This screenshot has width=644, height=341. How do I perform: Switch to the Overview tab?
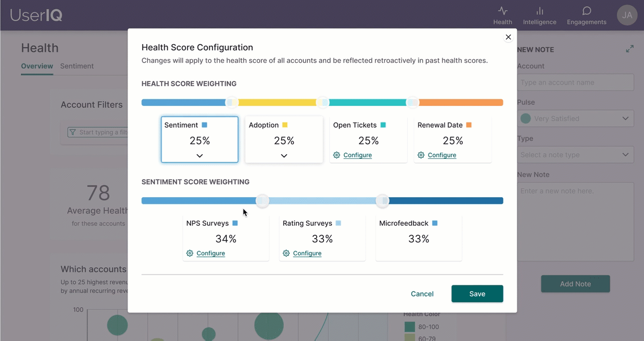pos(37,66)
